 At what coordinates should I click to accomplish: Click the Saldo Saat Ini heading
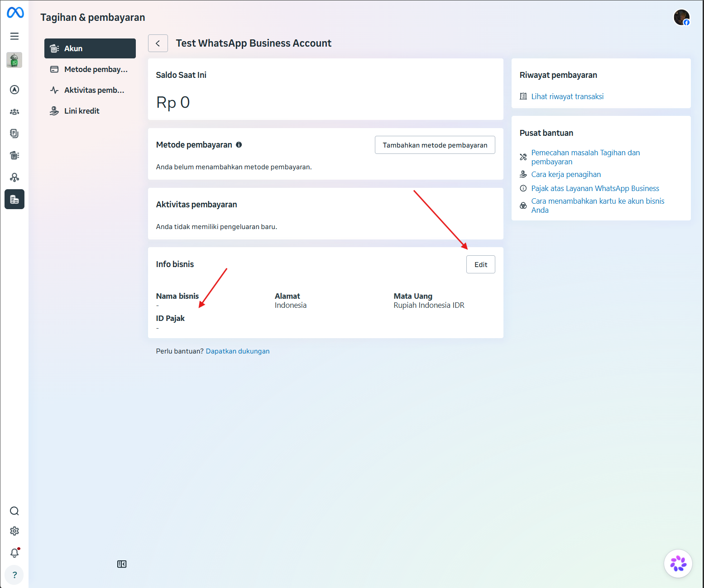point(181,75)
